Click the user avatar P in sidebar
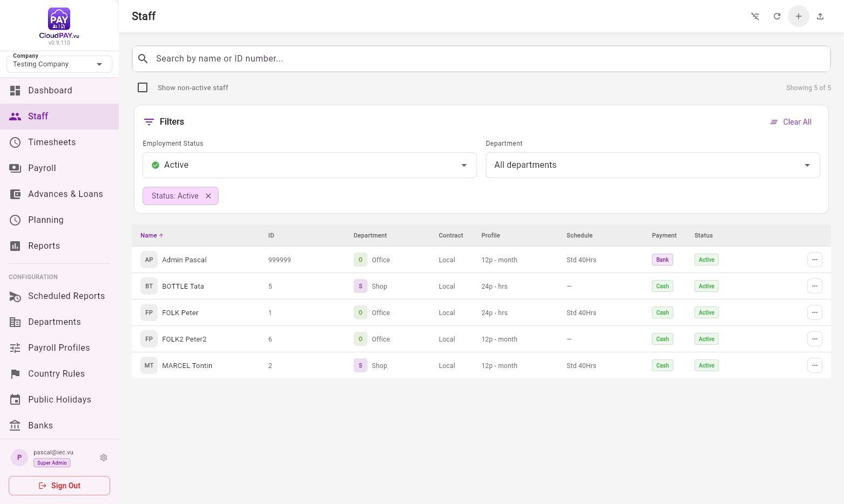Image resolution: width=844 pixels, height=504 pixels. [19, 458]
